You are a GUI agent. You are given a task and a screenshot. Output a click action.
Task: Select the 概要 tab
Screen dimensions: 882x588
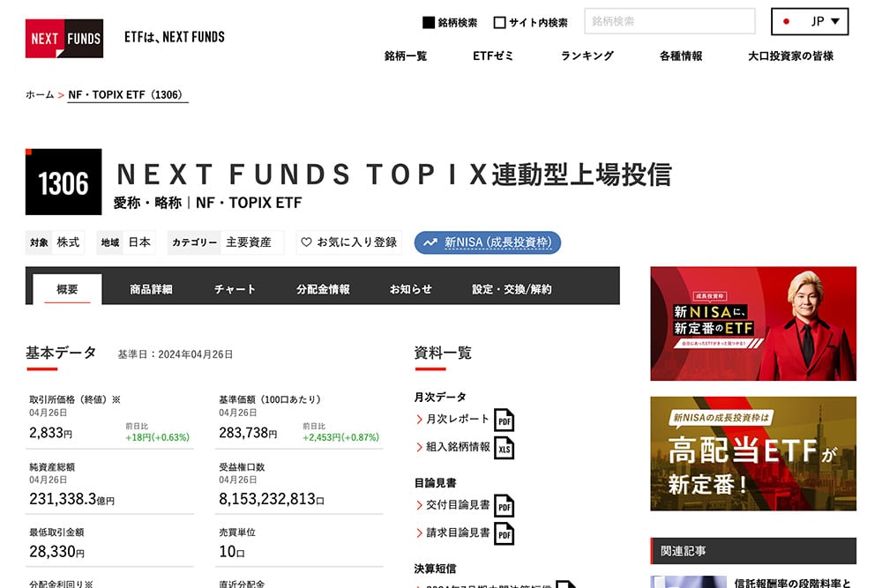[x=68, y=289]
